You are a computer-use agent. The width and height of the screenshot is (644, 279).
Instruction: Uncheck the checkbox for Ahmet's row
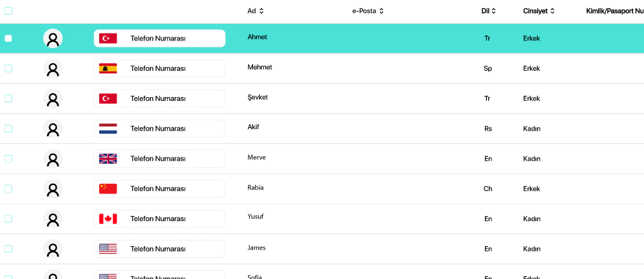coord(8,39)
